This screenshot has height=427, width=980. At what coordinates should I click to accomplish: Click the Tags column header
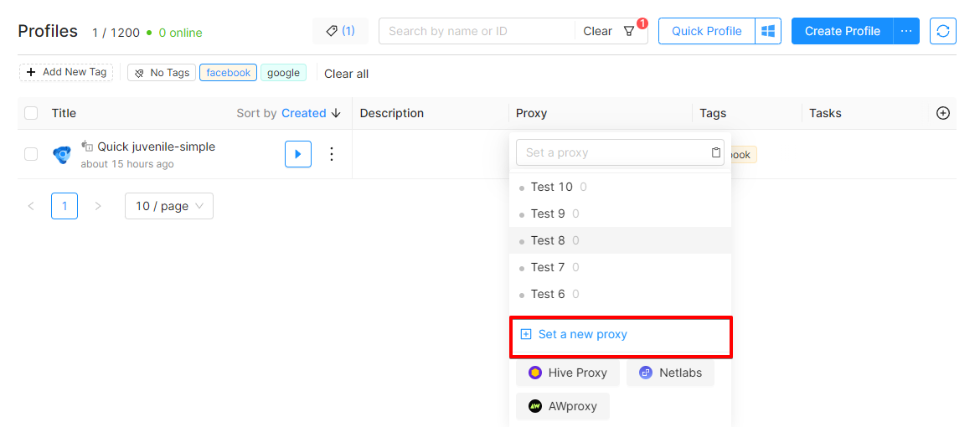(x=713, y=113)
